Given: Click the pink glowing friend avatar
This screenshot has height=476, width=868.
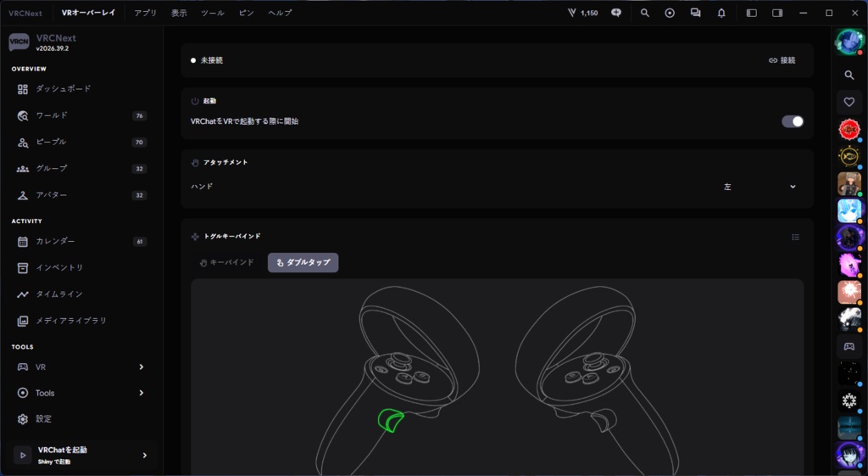Looking at the screenshot, I should point(849,265).
